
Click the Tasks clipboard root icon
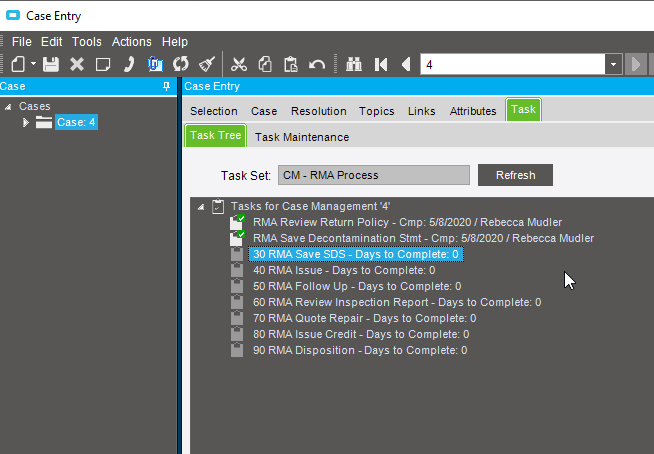pos(218,207)
